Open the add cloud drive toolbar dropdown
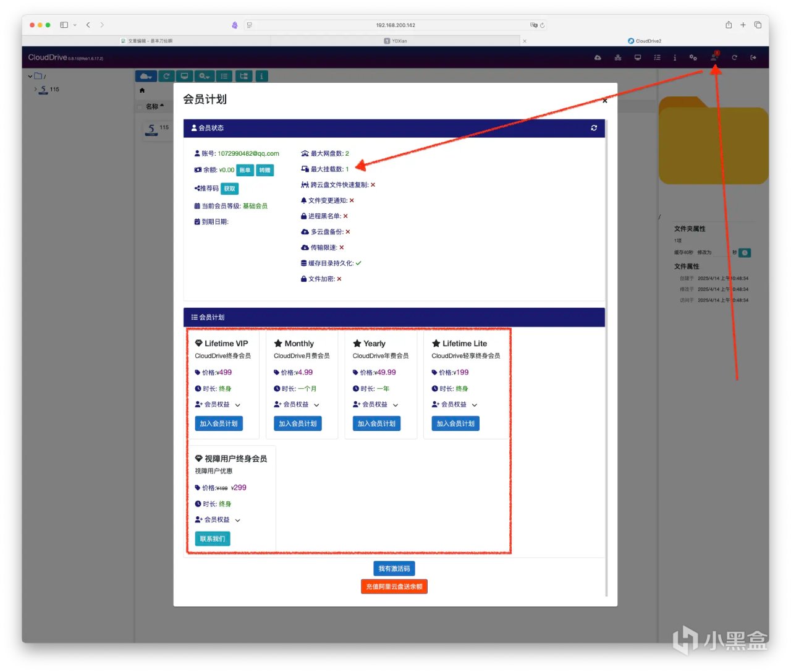This screenshot has height=672, width=791. click(146, 76)
